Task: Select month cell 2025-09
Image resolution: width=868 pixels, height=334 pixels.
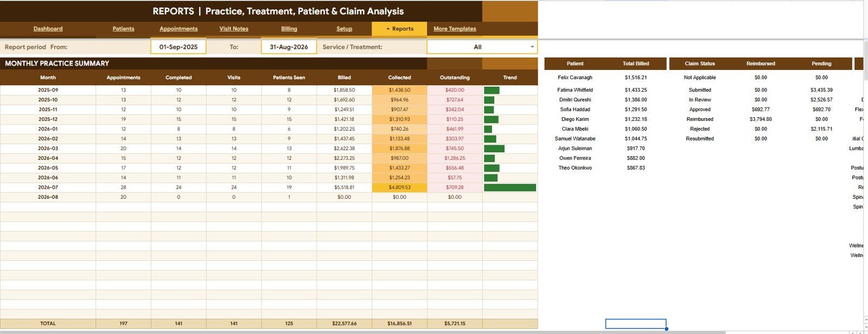Action: 48,90
